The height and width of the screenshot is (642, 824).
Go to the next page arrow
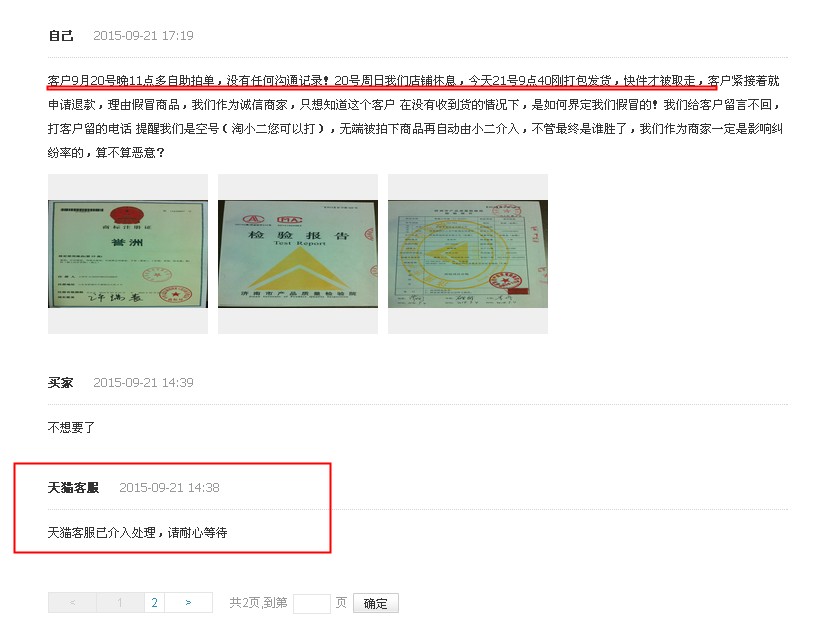189,603
